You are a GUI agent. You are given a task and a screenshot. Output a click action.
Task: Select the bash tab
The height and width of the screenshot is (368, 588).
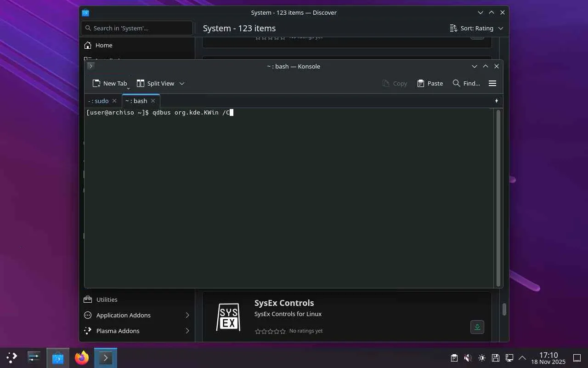(x=136, y=101)
